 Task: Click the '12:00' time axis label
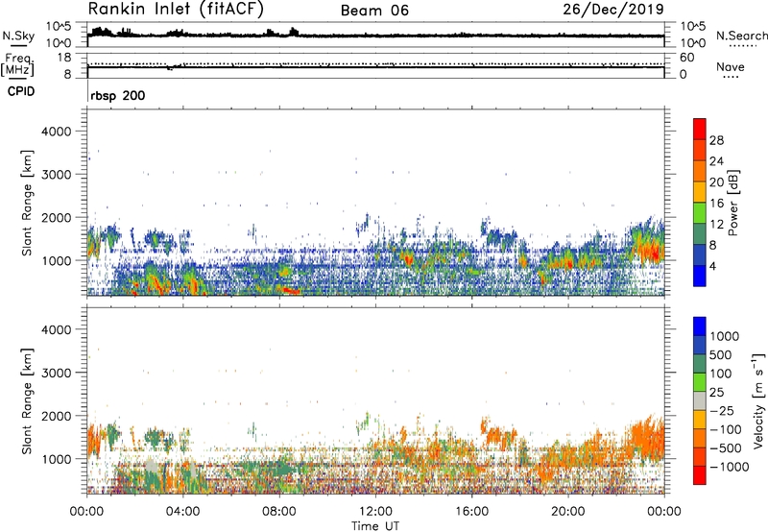point(375,512)
